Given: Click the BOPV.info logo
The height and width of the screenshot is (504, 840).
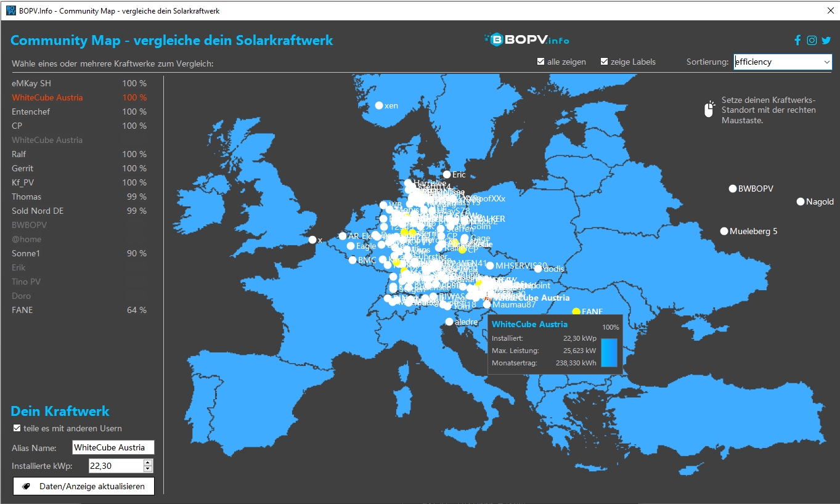Looking at the screenshot, I should click(526, 40).
